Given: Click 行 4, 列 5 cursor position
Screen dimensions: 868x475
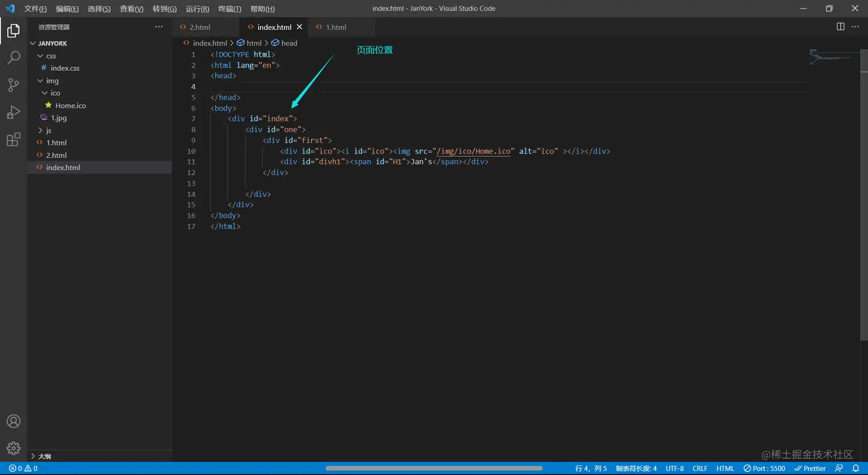Looking at the screenshot, I should 591,469.
